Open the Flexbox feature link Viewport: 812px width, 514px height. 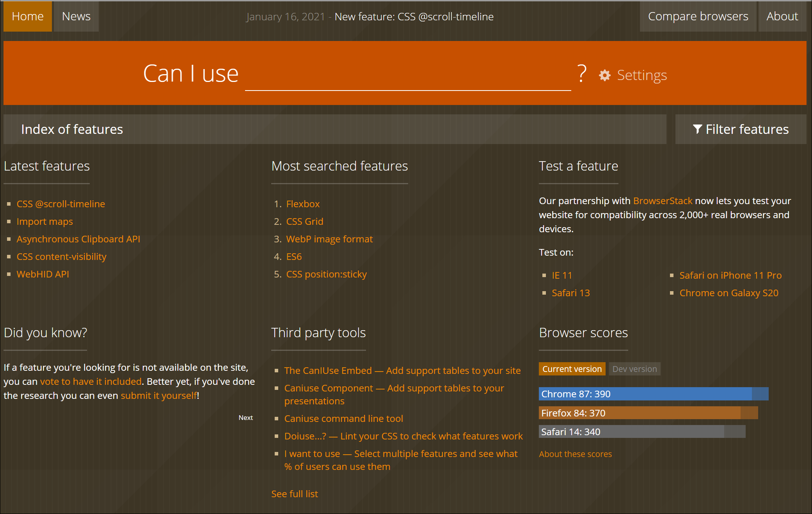pyautogui.click(x=303, y=204)
